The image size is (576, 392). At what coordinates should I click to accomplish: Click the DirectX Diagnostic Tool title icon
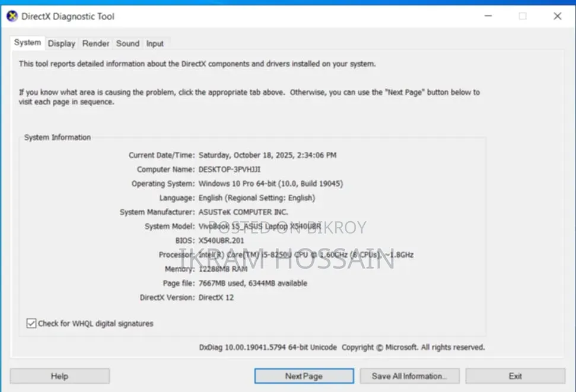12,16
